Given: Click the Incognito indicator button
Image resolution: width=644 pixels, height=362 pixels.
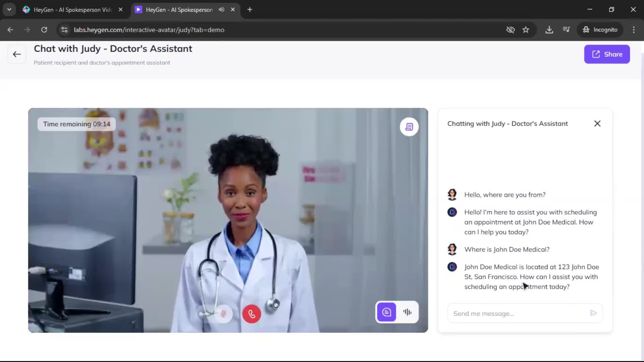Looking at the screenshot, I should pyautogui.click(x=600, y=30).
